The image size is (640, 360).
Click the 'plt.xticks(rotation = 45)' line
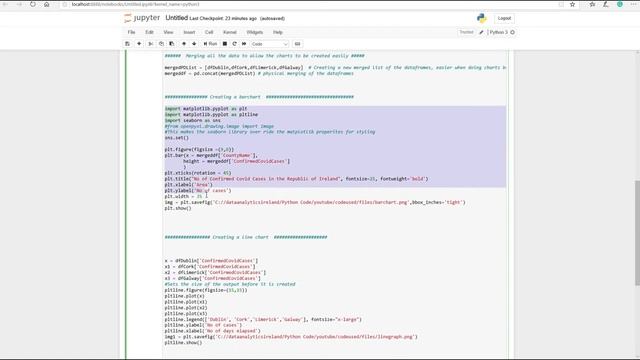(198, 173)
